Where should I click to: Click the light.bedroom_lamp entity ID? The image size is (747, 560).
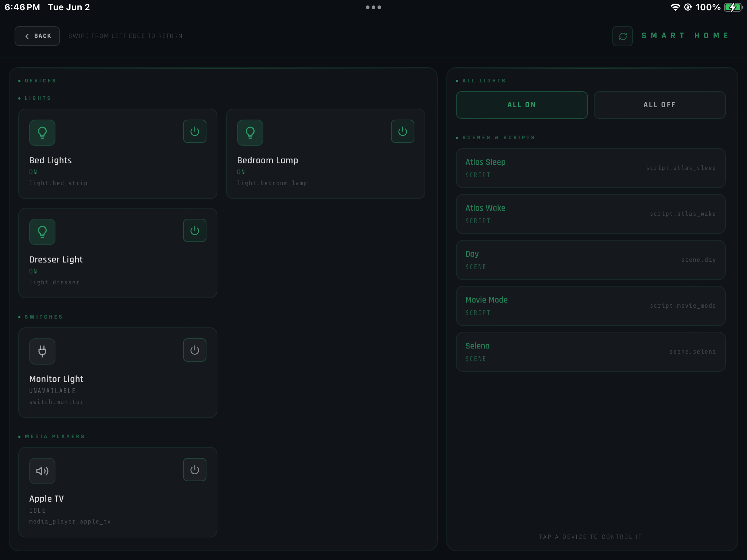[x=272, y=183]
